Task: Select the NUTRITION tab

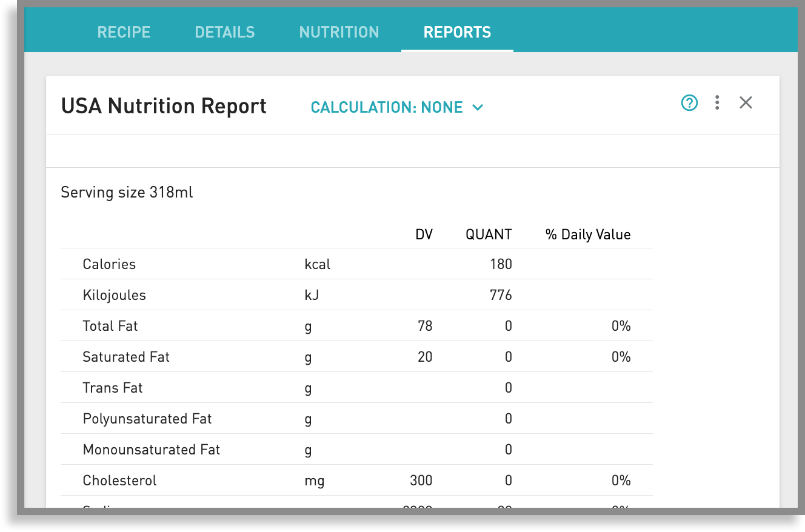Action: (x=339, y=32)
